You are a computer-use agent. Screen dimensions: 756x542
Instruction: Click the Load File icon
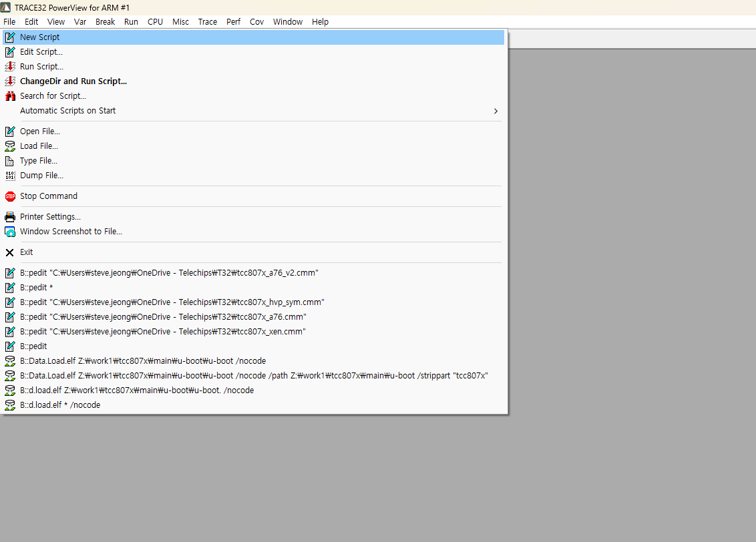click(x=9, y=146)
